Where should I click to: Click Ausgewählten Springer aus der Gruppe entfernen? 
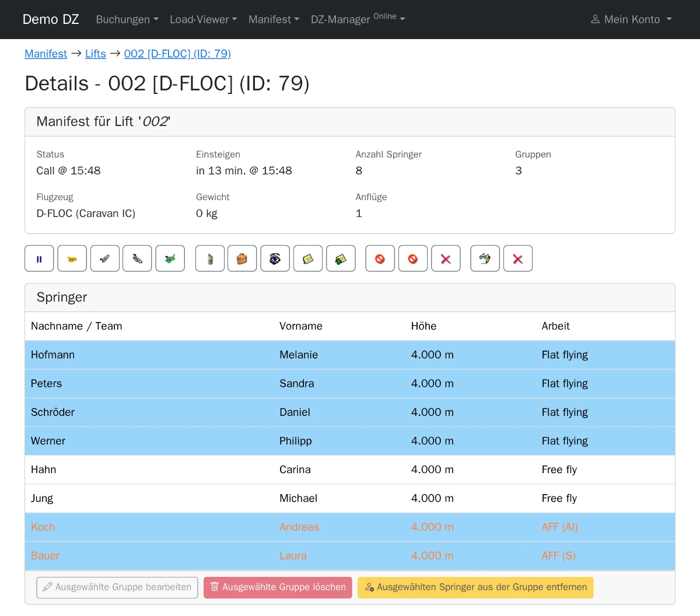coord(475,587)
